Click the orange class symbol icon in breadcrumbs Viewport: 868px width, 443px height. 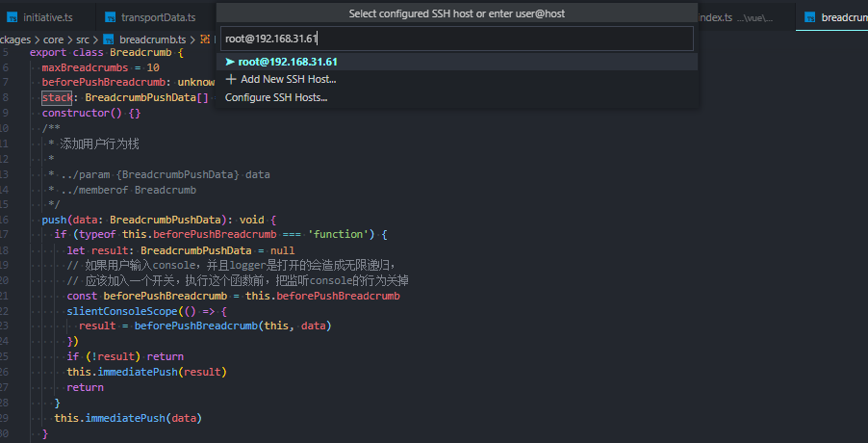206,39
